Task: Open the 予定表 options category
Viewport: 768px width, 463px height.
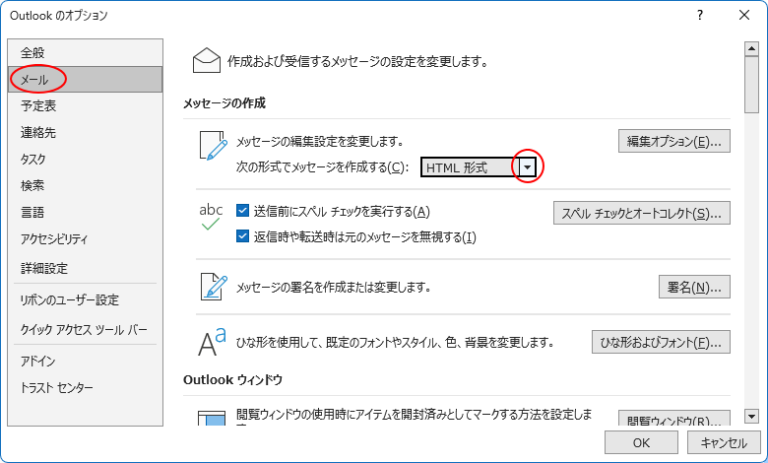Action: coord(85,105)
